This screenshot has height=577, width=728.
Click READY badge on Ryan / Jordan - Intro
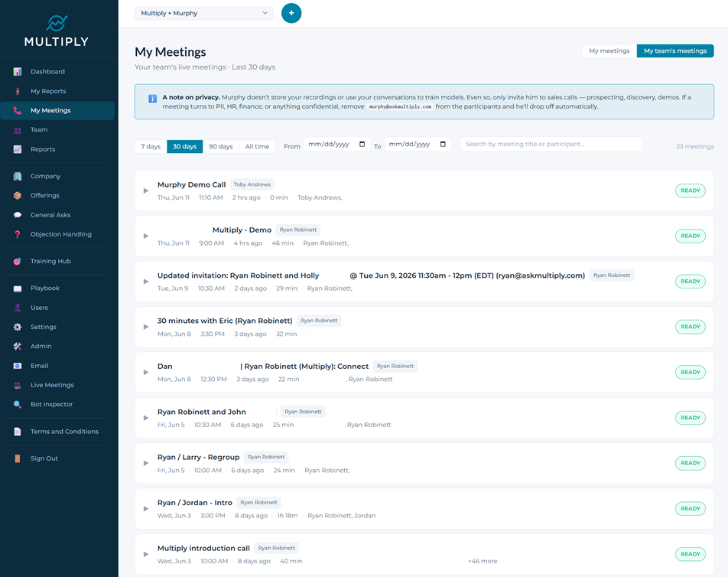coord(691,509)
